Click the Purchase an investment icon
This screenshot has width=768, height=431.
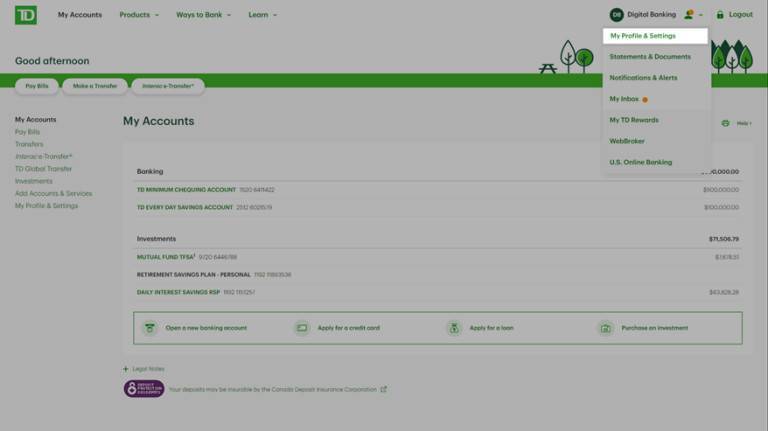[x=606, y=328]
